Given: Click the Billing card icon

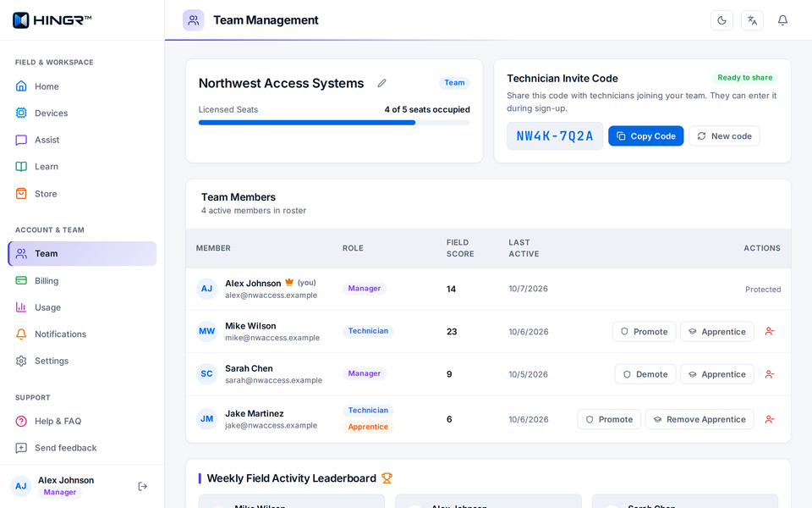Looking at the screenshot, I should point(21,280).
